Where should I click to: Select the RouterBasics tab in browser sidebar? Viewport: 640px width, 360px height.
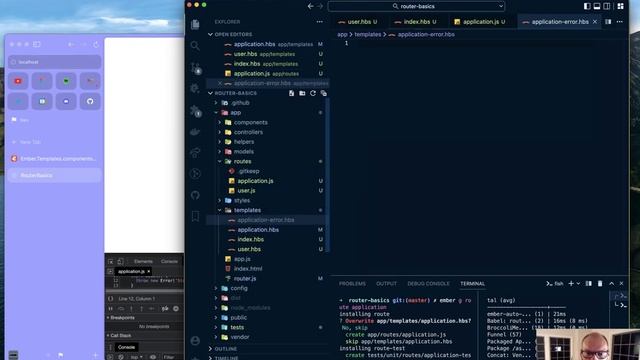pyautogui.click(x=55, y=175)
